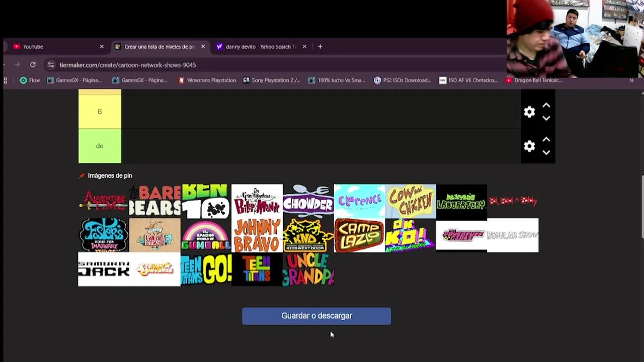The height and width of the screenshot is (362, 644).
Task: Open a new browser tab
Action: pyautogui.click(x=320, y=46)
